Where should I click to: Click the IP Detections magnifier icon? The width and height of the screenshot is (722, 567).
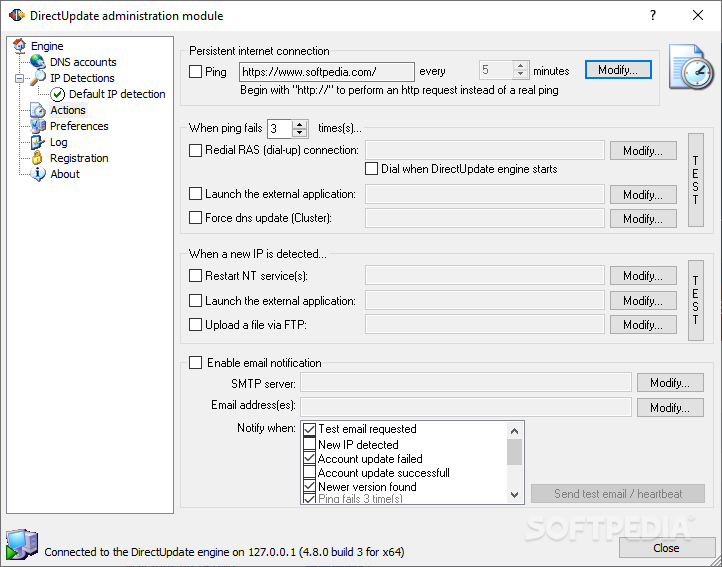click(x=38, y=77)
